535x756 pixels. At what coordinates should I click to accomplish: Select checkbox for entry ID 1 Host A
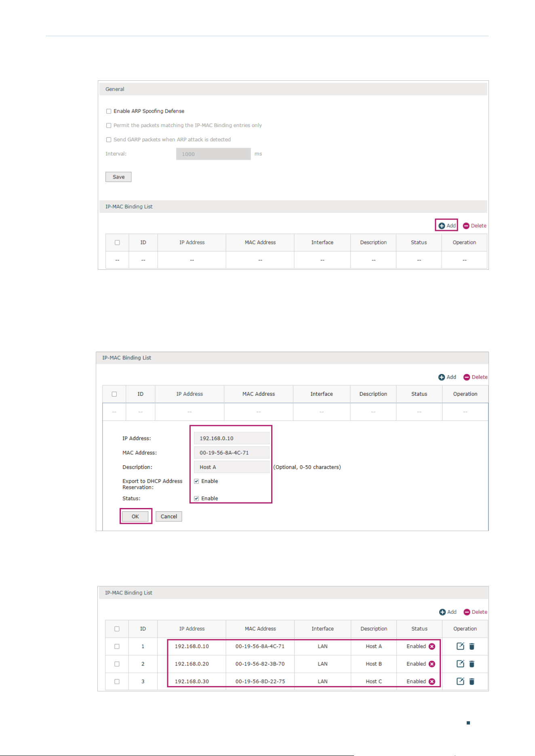[x=117, y=647]
